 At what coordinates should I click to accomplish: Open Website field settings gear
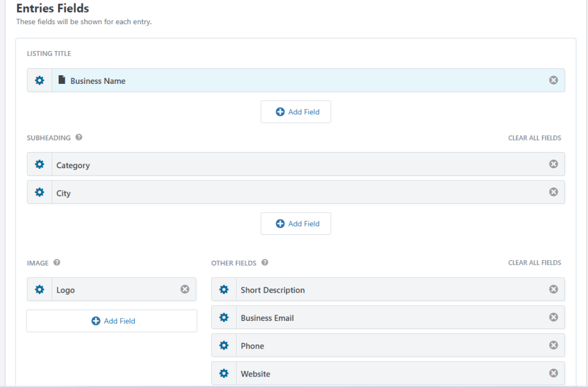[224, 374]
